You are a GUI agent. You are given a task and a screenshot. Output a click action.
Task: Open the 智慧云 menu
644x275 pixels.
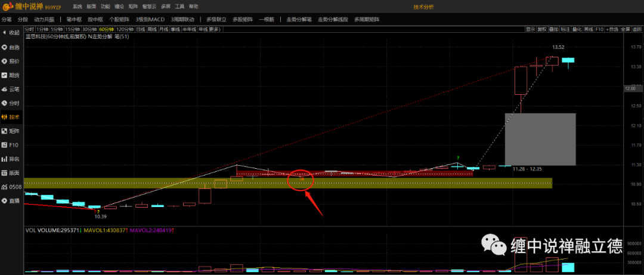(x=150, y=7)
